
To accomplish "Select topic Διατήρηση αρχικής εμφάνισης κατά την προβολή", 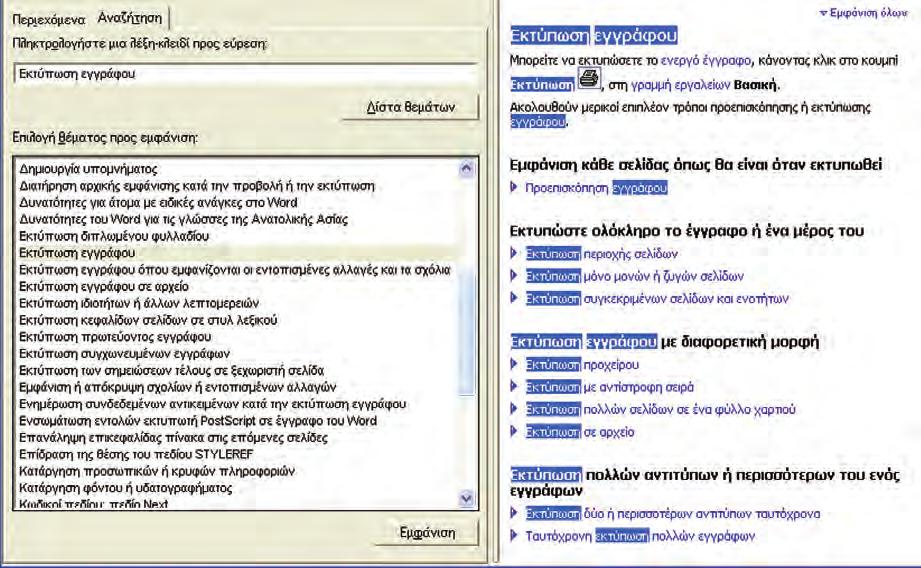I will click(197, 186).
